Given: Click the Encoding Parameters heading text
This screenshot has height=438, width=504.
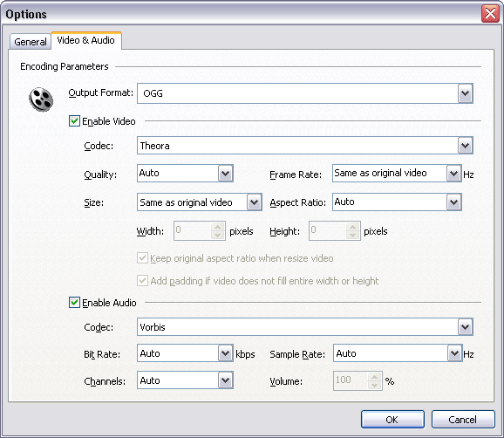Looking at the screenshot, I should coord(65,66).
